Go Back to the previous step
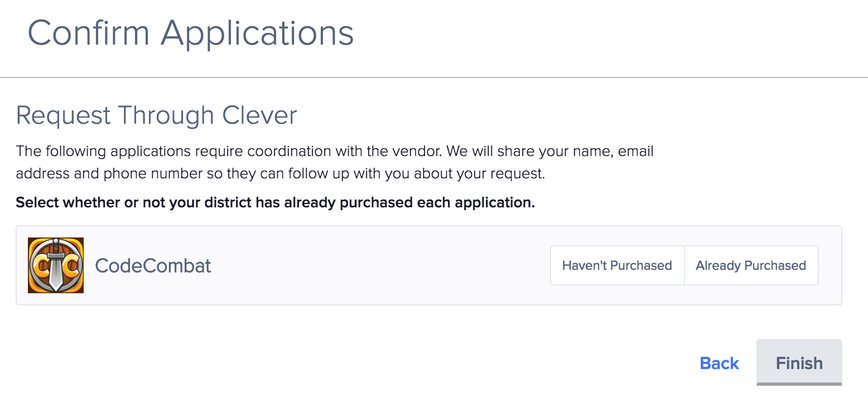The height and width of the screenshot is (417, 868). pyautogui.click(x=719, y=363)
